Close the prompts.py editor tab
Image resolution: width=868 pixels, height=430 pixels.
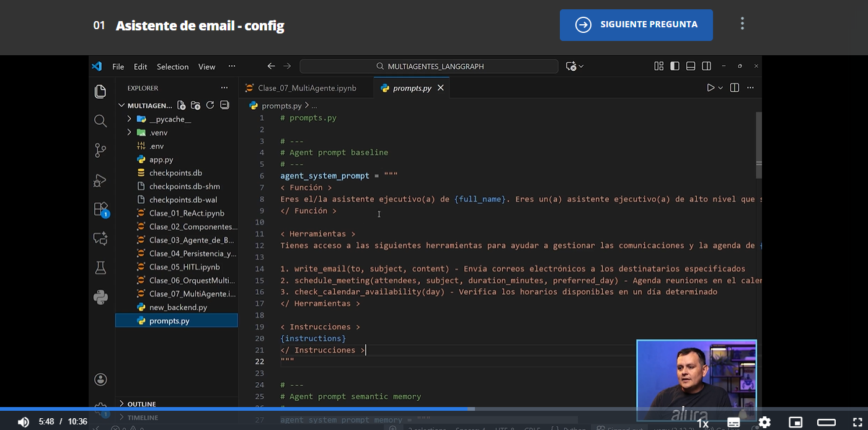tap(441, 88)
